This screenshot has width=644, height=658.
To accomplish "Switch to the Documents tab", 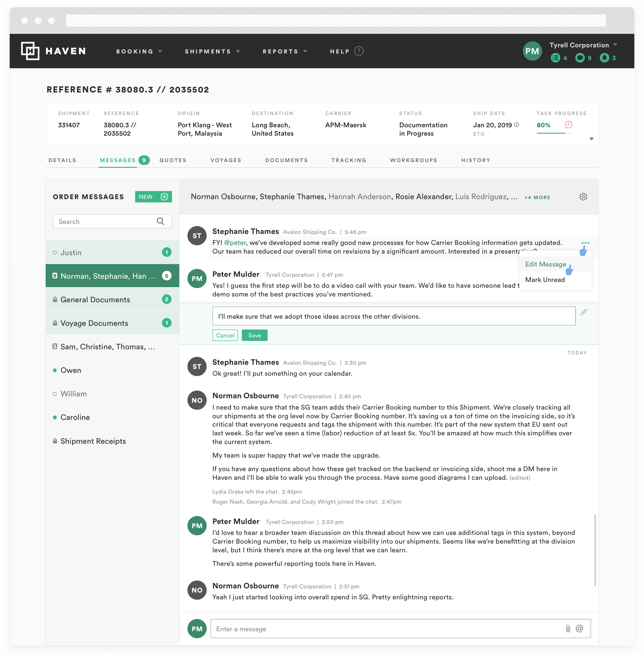I will pyautogui.click(x=287, y=160).
